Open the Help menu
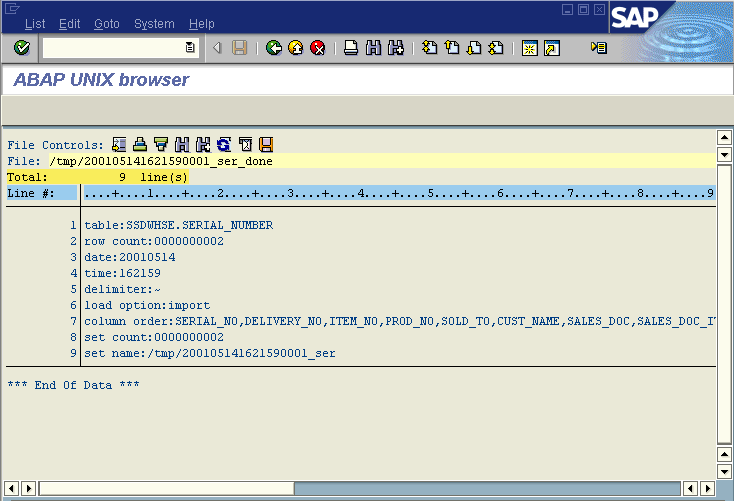The image size is (734, 501). 202,24
